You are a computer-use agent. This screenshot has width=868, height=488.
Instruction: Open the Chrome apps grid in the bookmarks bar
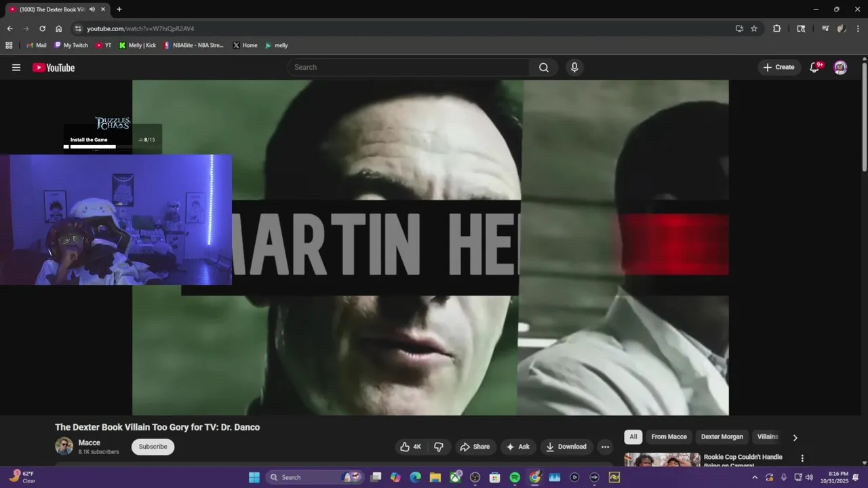9,45
